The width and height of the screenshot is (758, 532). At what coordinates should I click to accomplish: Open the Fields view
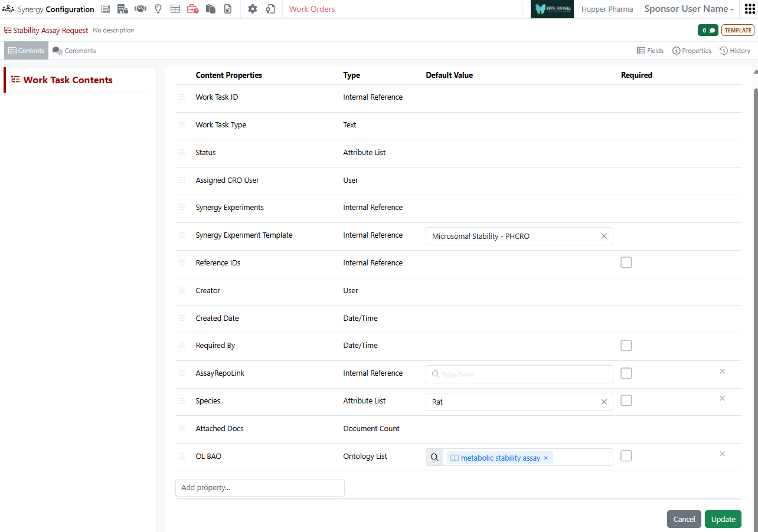point(650,51)
